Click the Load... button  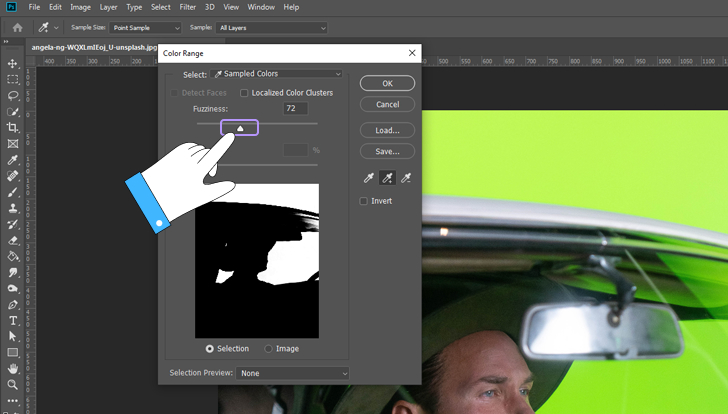pyautogui.click(x=387, y=130)
